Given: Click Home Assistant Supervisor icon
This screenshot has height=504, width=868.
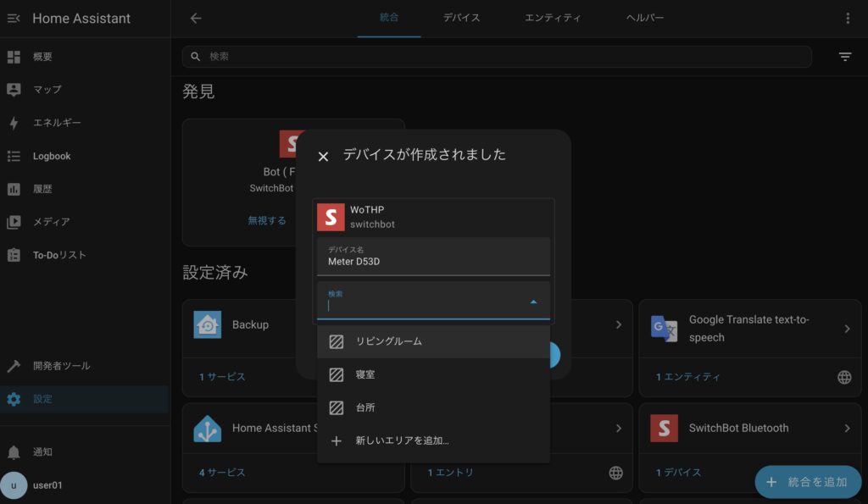Looking at the screenshot, I should tap(208, 429).
